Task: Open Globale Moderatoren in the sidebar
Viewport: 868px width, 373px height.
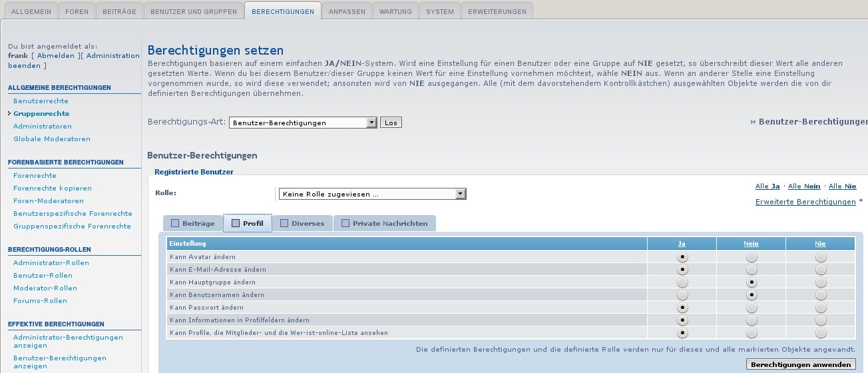Action: pyautogui.click(x=52, y=139)
